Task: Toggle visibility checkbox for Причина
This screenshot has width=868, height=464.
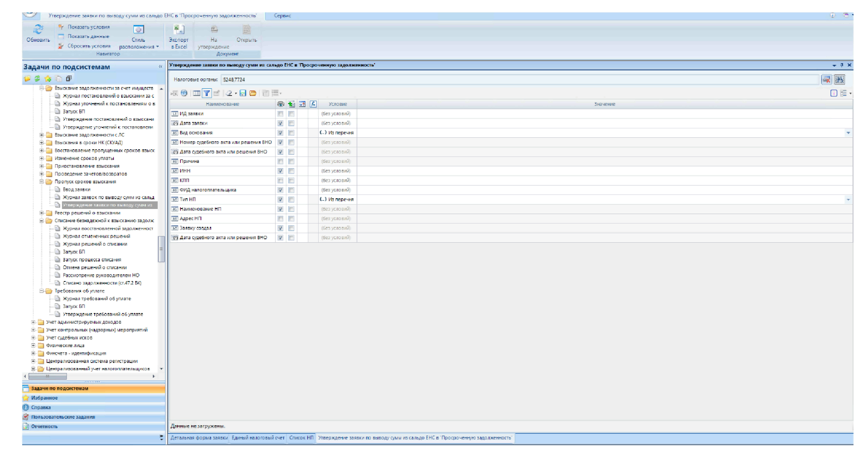Action: click(x=280, y=161)
